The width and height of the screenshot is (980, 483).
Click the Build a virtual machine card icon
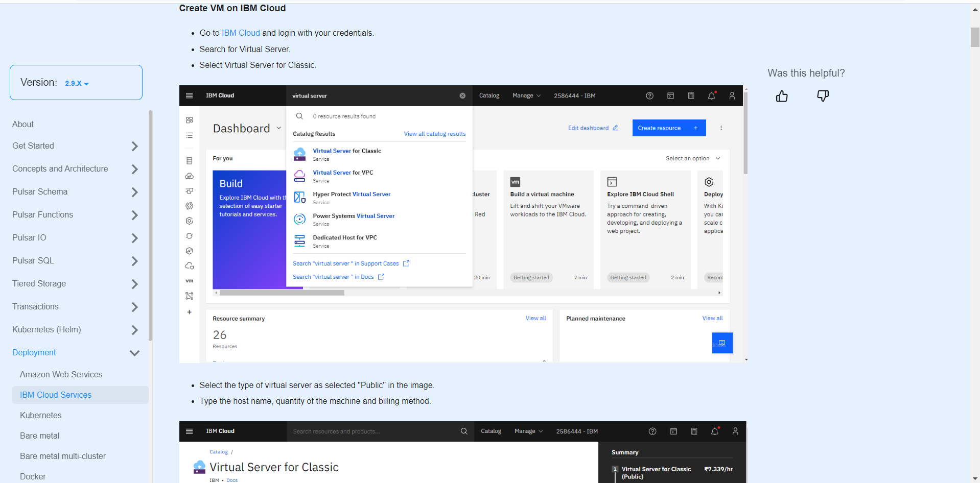pyautogui.click(x=515, y=182)
